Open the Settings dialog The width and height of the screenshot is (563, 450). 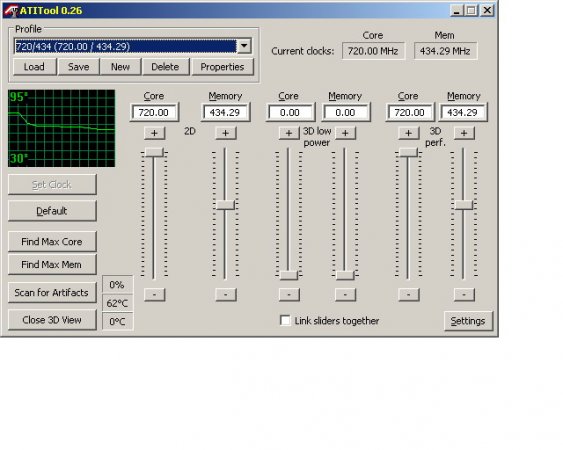468,321
